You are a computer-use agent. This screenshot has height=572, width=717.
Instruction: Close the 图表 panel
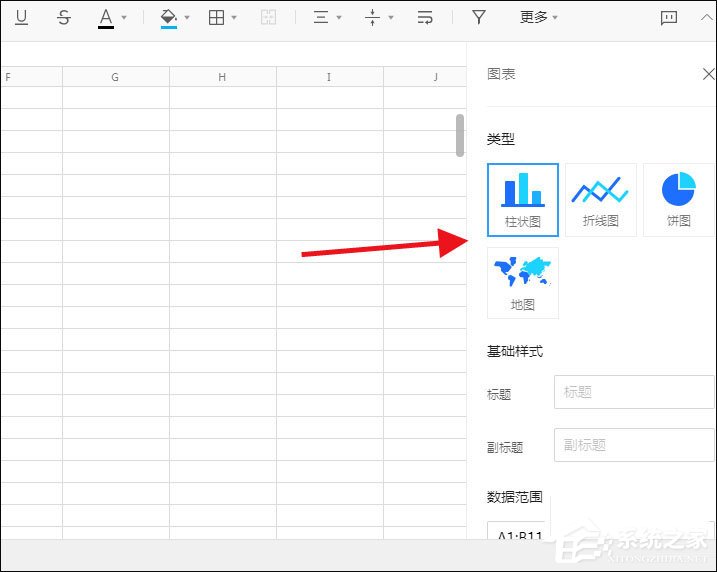coord(708,74)
